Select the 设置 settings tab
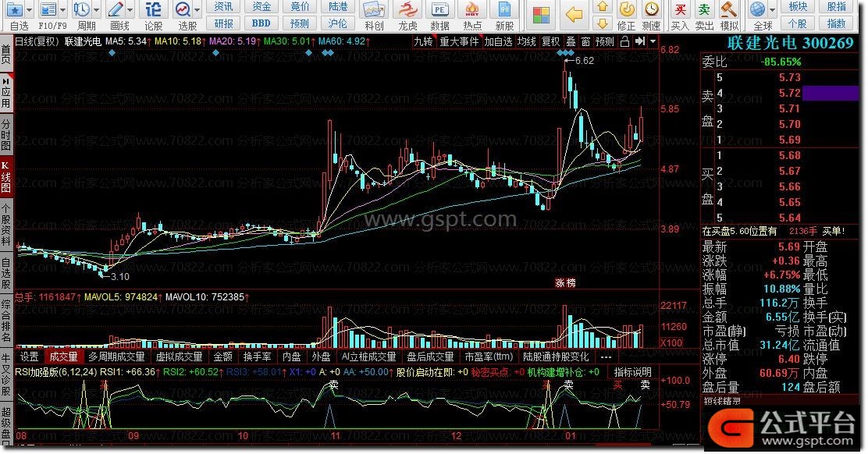 [30, 357]
